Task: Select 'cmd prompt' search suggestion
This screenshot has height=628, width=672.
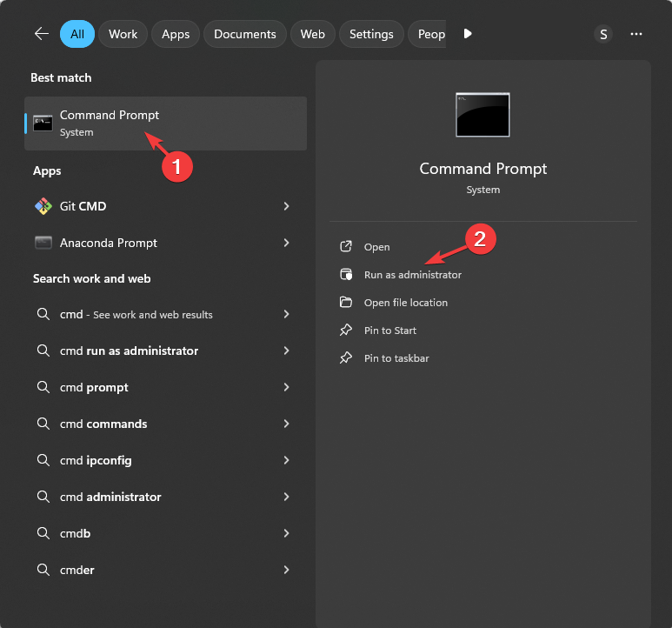Action: [x=165, y=387]
